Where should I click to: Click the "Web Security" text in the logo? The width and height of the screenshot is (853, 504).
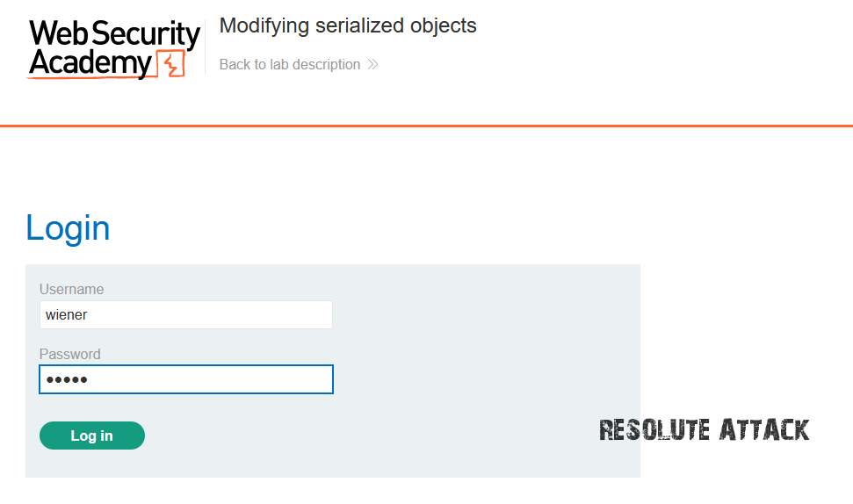[114, 35]
